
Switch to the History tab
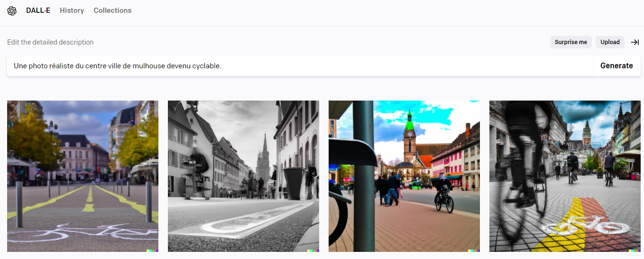pyautogui.click(x=72, y=10)
